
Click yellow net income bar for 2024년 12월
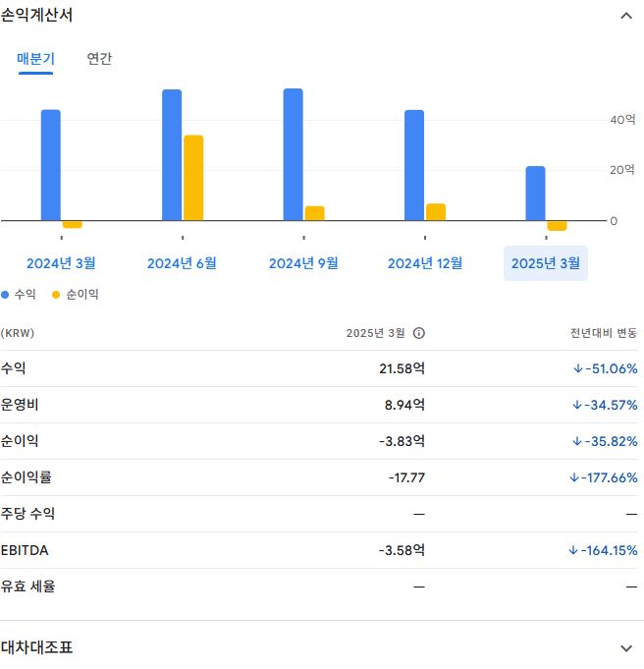(436, 212)
